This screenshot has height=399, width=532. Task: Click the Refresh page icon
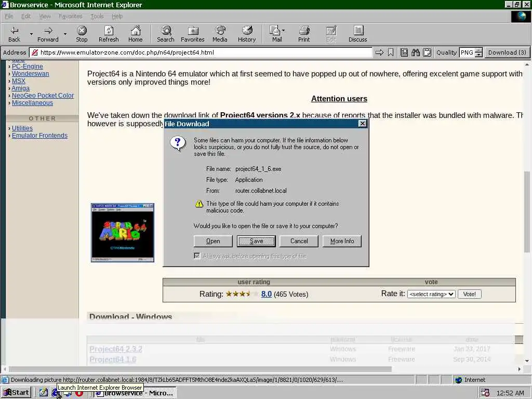click(109, 31)
